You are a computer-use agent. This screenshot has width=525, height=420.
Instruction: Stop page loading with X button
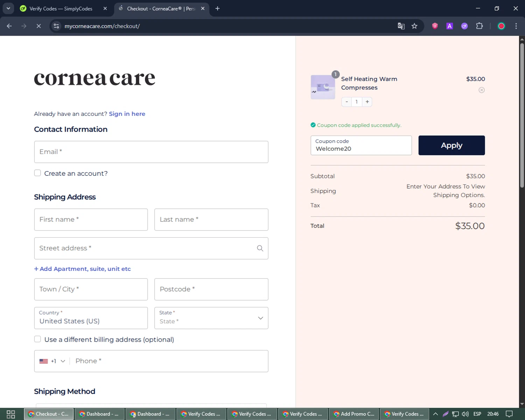pyautogui.click(x=38, y=26)
